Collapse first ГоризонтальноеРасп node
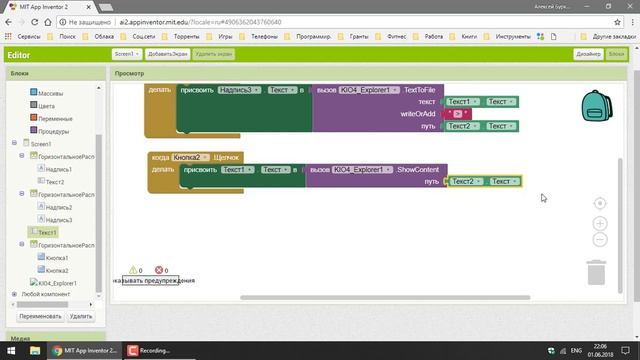The width and height of the screenshot is (640, 360). pyautogui.click(x=22, y=156)
